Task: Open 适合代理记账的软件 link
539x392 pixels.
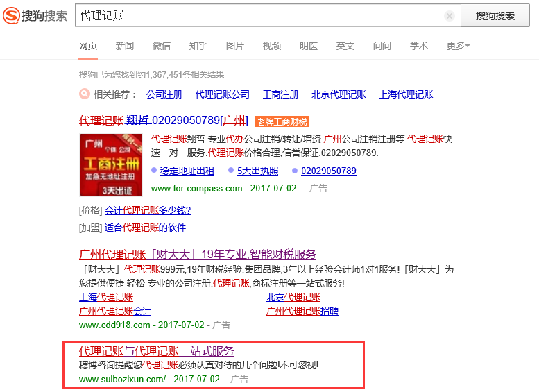Action: [145, 228]
